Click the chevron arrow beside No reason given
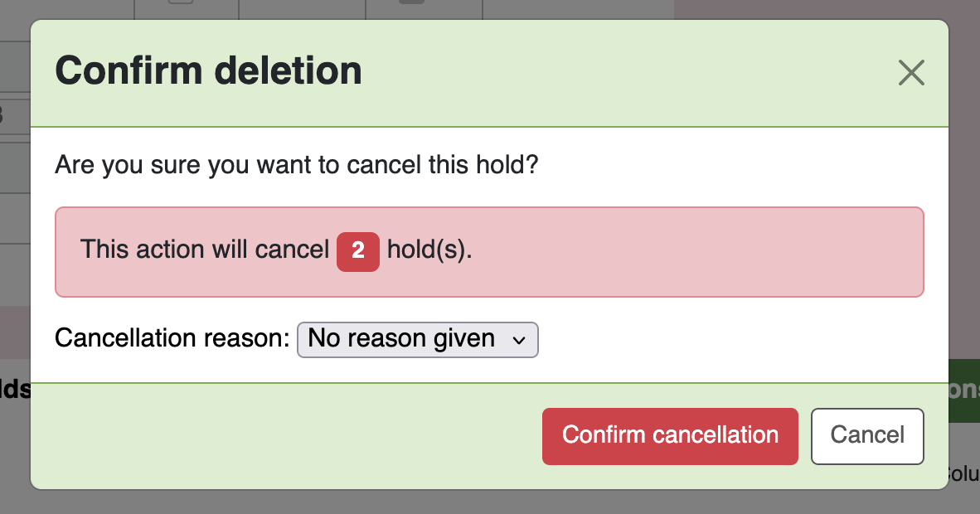 click(x=520, y=340)
